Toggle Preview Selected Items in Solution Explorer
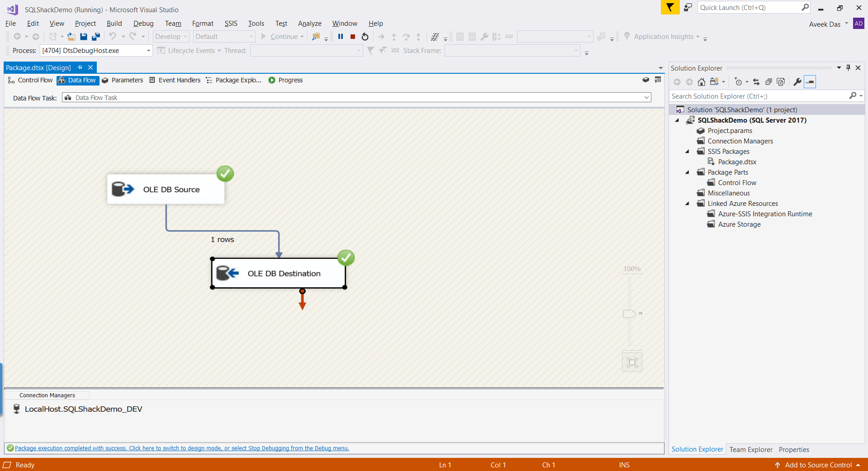 tap(810, 82)
